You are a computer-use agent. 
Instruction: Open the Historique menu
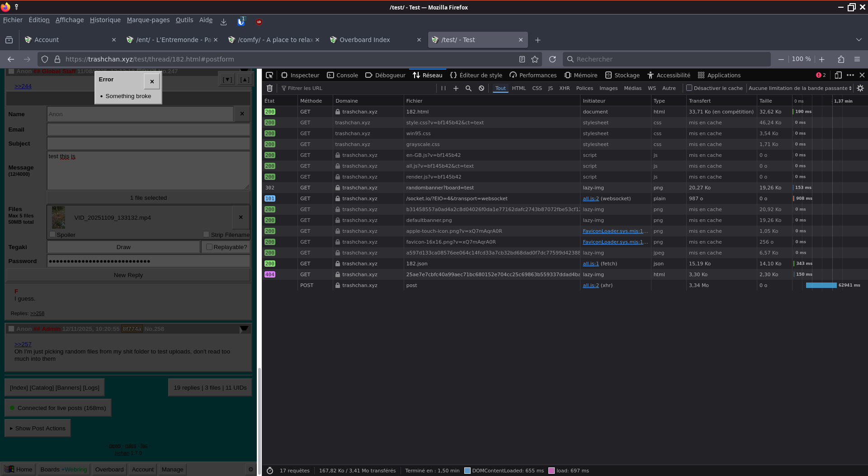coord(105,20)
